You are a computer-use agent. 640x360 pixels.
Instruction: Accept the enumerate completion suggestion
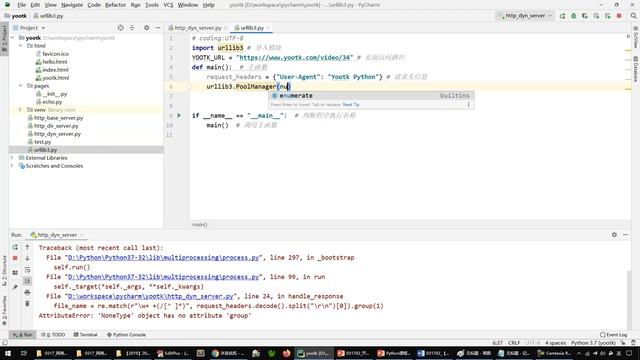371,96
